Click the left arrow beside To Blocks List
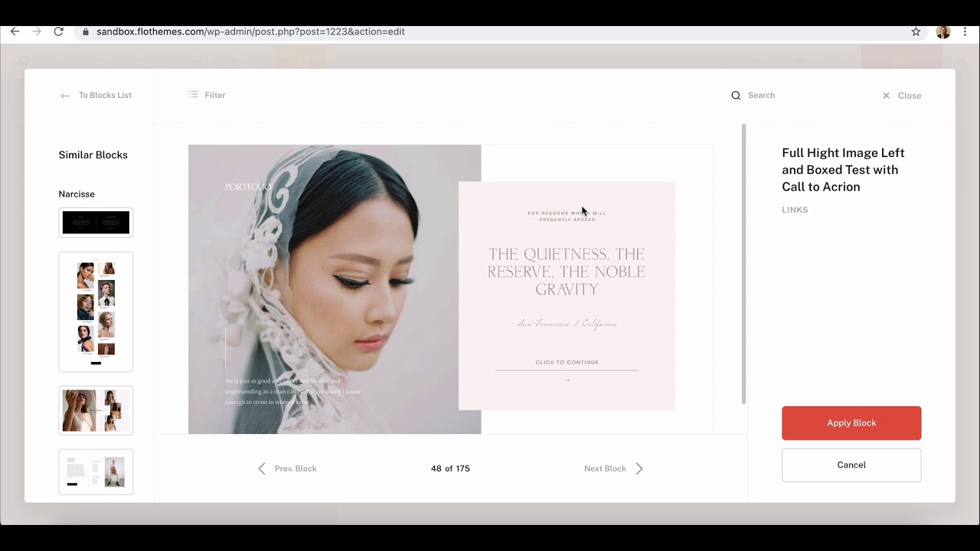 click(65, 96)
